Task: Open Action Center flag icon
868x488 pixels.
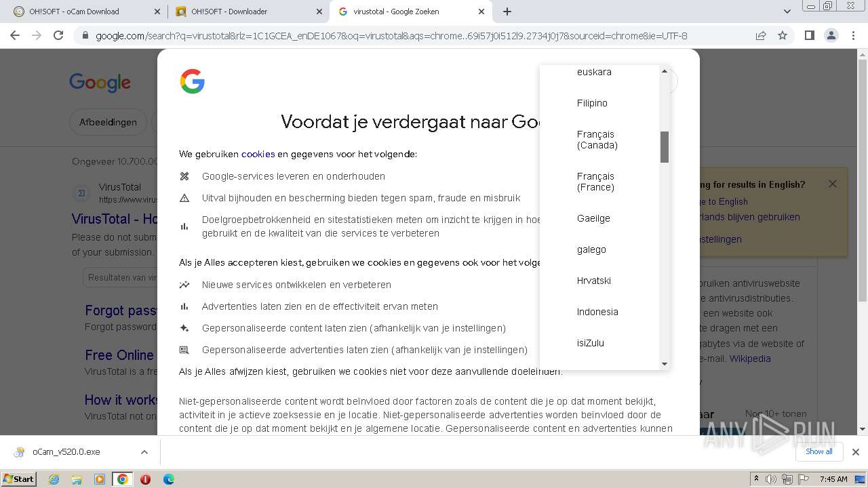Action: click(x=803, y=479)
